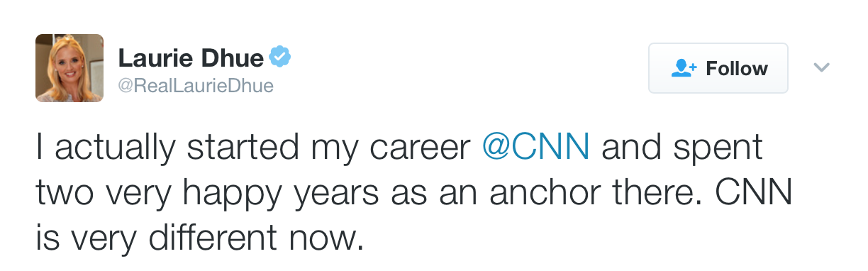Click the tweet line 'two very happy years'
Screen dimensions: 868x271
click(413, 194)
